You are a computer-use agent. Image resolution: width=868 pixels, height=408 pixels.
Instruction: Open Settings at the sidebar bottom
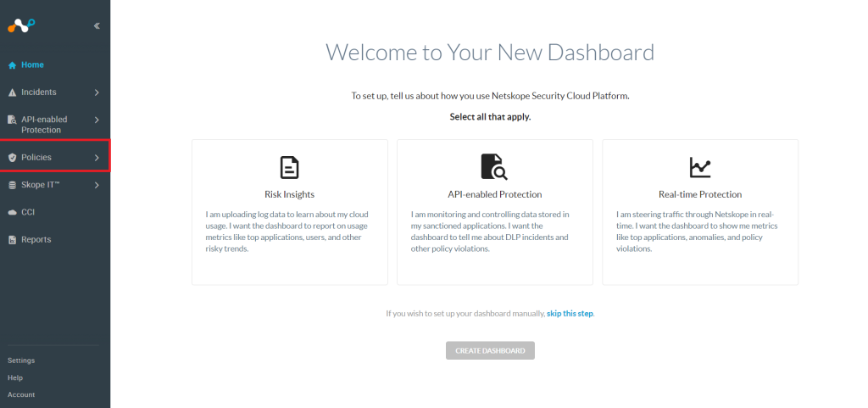21,360
